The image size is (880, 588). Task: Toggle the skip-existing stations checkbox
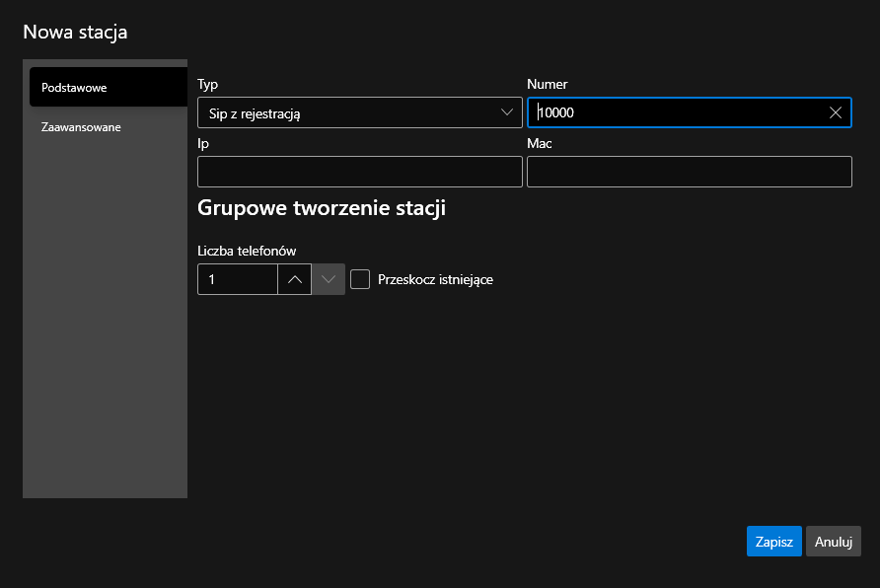(x=360, y=279)
